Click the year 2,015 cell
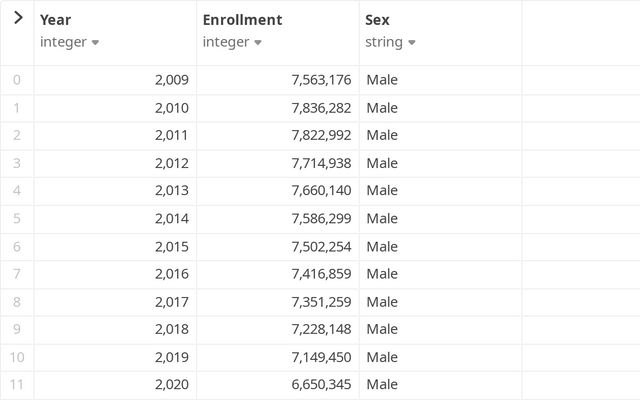Viewport: 640px width, 400px height. (115, 247)
